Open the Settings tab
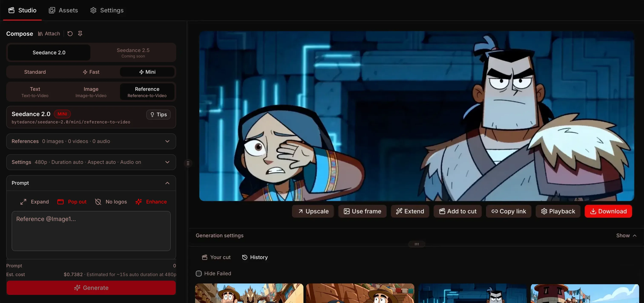This screenshot has height=303, width=644. [107, 10]
